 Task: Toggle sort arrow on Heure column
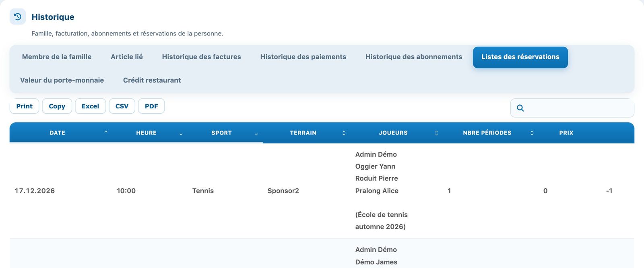(x=181, y=133)
